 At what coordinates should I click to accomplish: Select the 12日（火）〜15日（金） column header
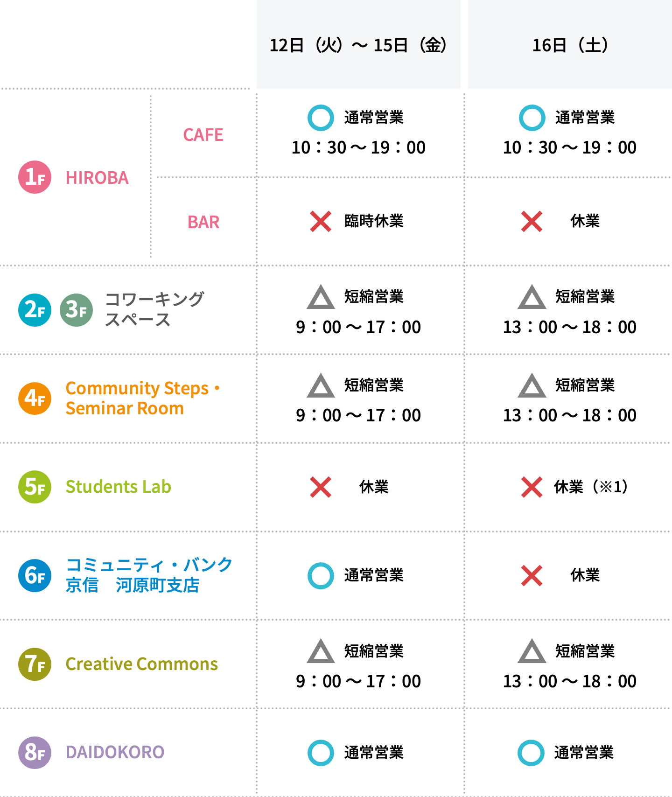[358, 45]
